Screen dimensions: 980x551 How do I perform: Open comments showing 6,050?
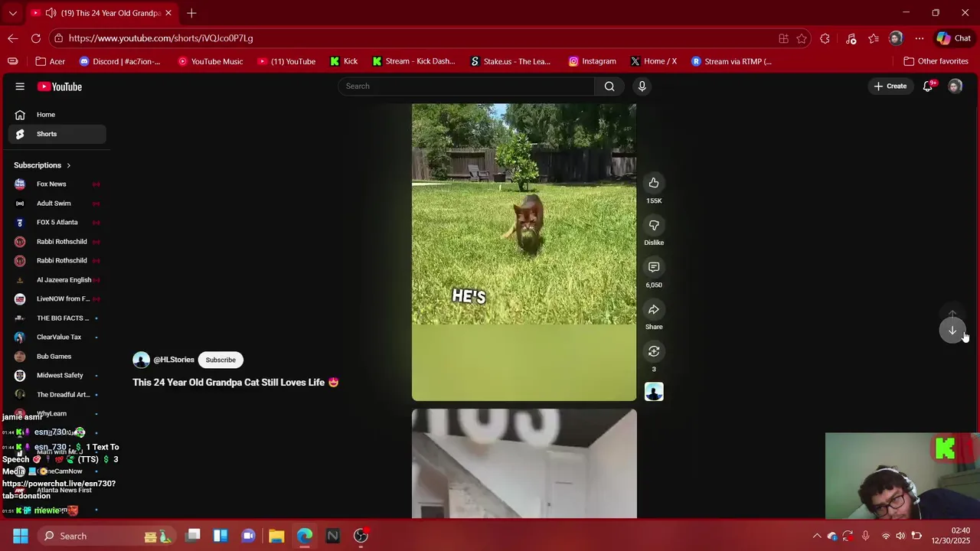click(654, 267)
